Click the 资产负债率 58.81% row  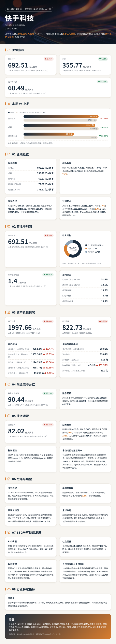(85, 349)
